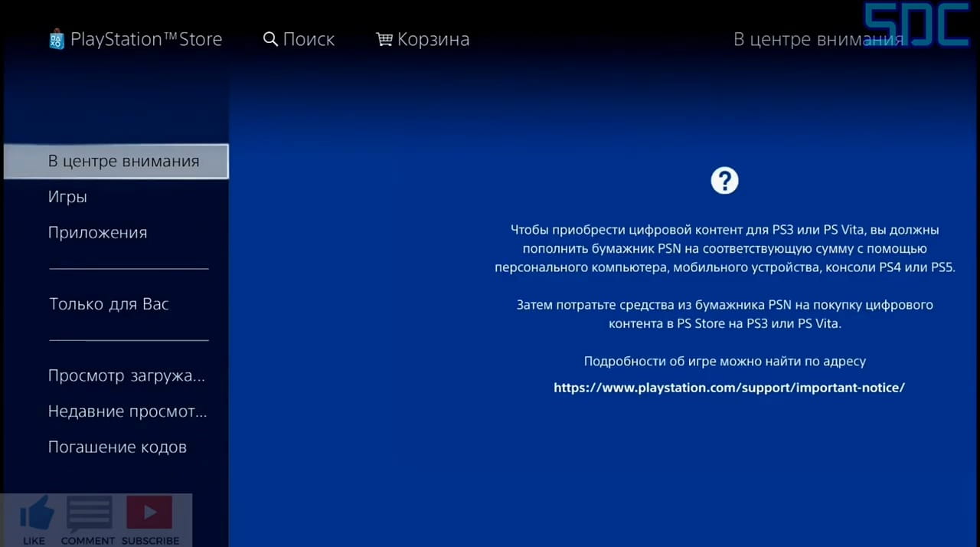Open the Приложения sidebar section
The width and height of the screenshot is (980, 547).
pos(97,232)
